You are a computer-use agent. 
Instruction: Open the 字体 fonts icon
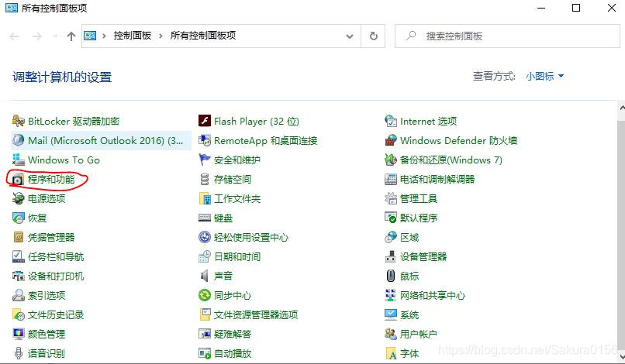(391, 353)
